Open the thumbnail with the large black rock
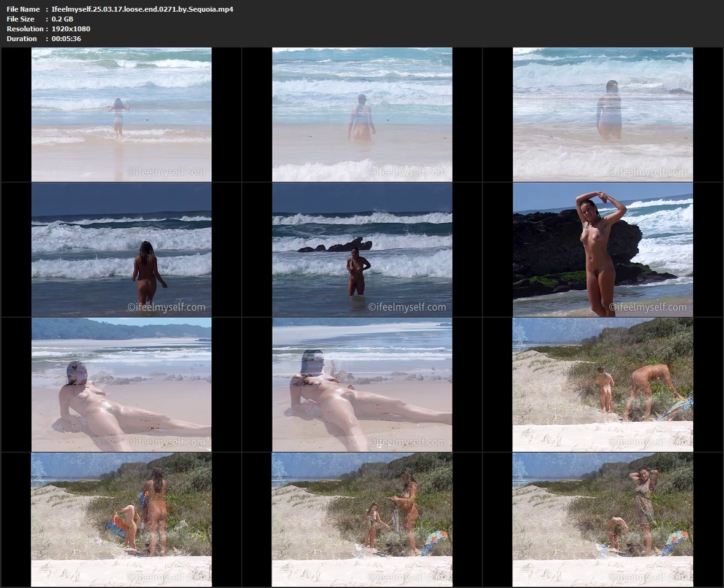 (602, 249)
